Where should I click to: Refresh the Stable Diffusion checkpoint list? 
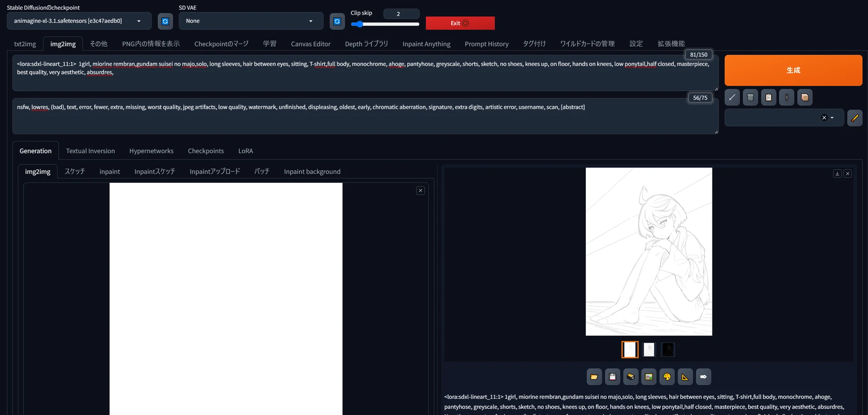(165, 21)
